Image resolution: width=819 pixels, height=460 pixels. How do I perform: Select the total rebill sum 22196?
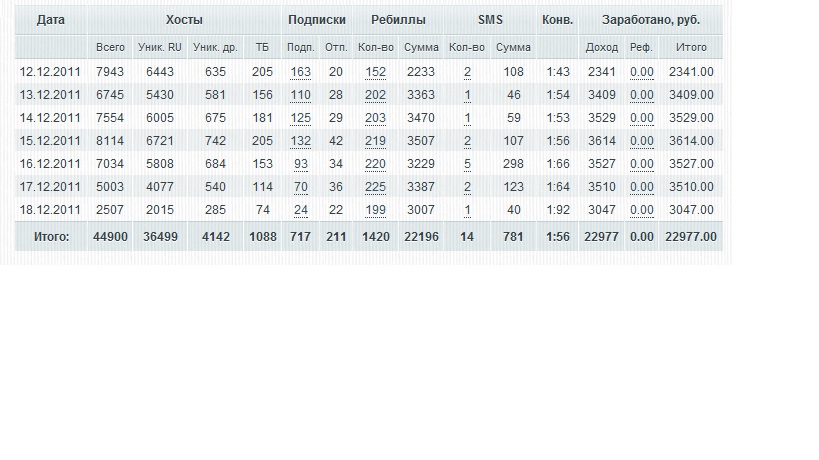[421, 237]
